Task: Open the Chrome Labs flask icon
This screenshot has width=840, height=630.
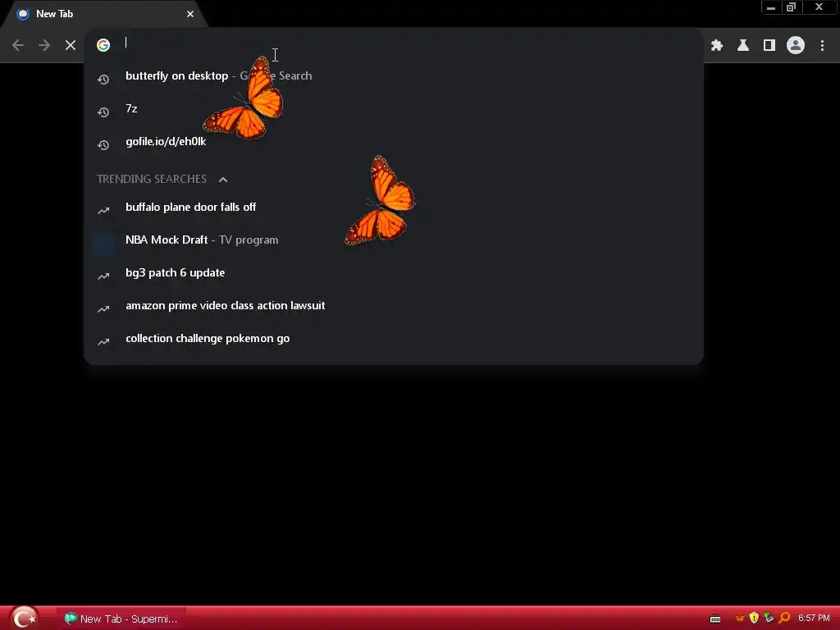Action: pyautogui.click(x=743, y=46)
